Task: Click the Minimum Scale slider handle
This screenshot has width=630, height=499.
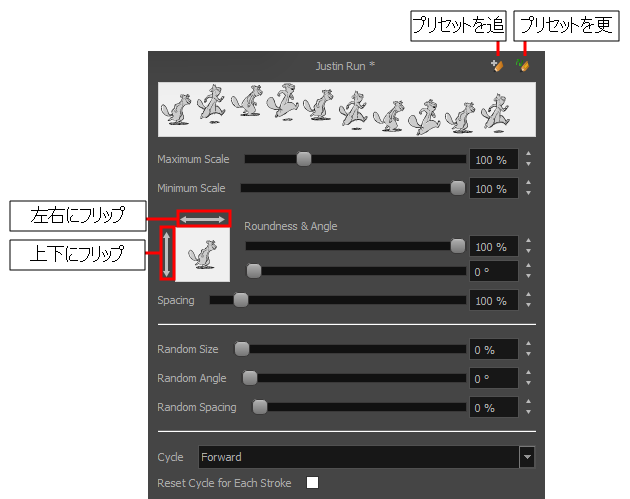Action: pos(458,188)
